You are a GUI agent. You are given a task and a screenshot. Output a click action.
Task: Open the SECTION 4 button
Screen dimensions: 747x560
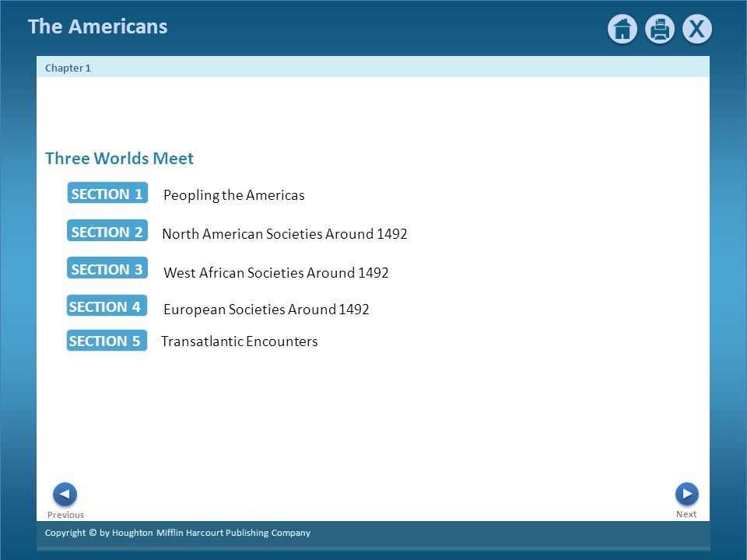[x=107, y=306]
